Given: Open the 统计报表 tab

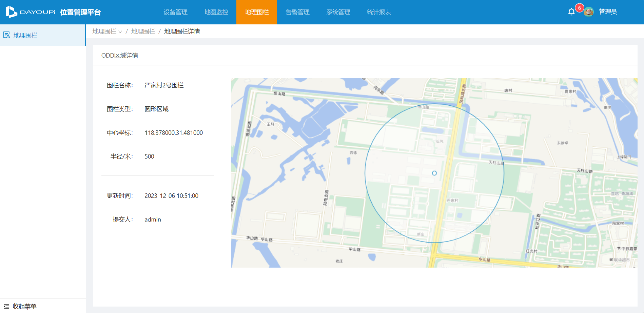Looking at the screenshot, I should [379, 12].
